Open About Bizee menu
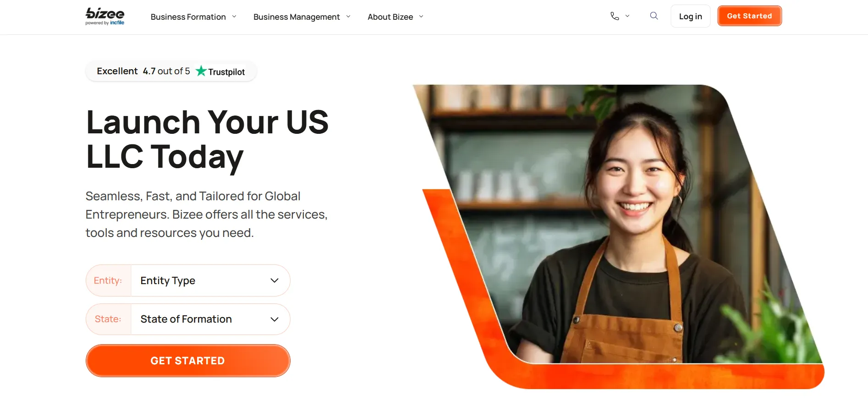Viewport: 868px width, 412px height. click(x=390, y=17)
